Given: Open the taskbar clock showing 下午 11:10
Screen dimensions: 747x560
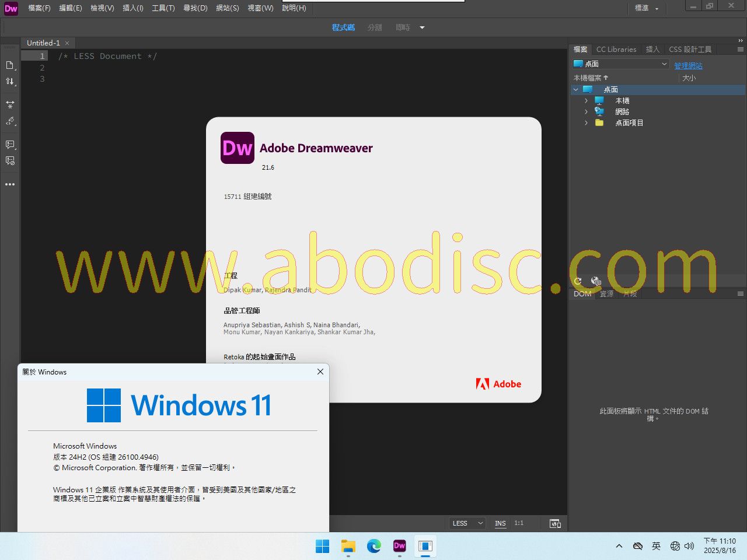Looking at the screenshot, I should pos(720,546).
